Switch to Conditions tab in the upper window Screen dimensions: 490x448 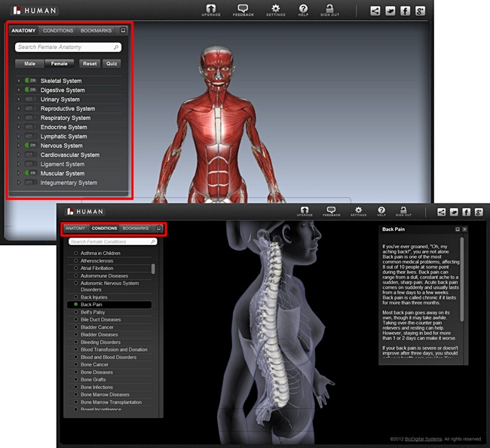[x=58, y=31]
